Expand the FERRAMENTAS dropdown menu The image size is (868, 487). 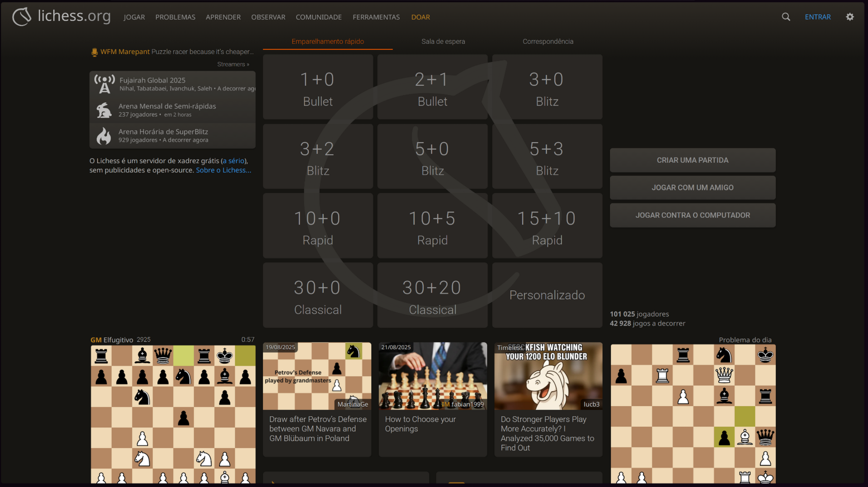point(376,17)
